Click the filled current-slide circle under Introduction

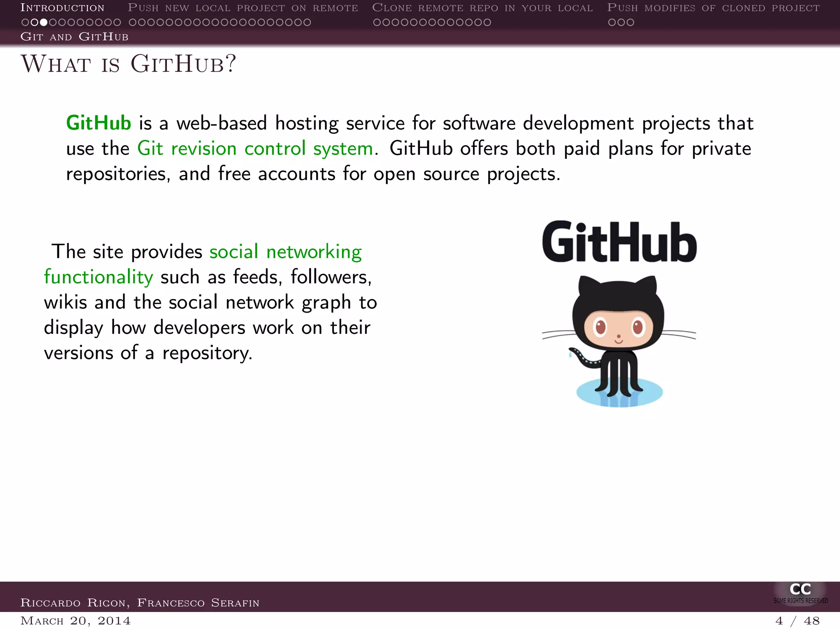43,22
